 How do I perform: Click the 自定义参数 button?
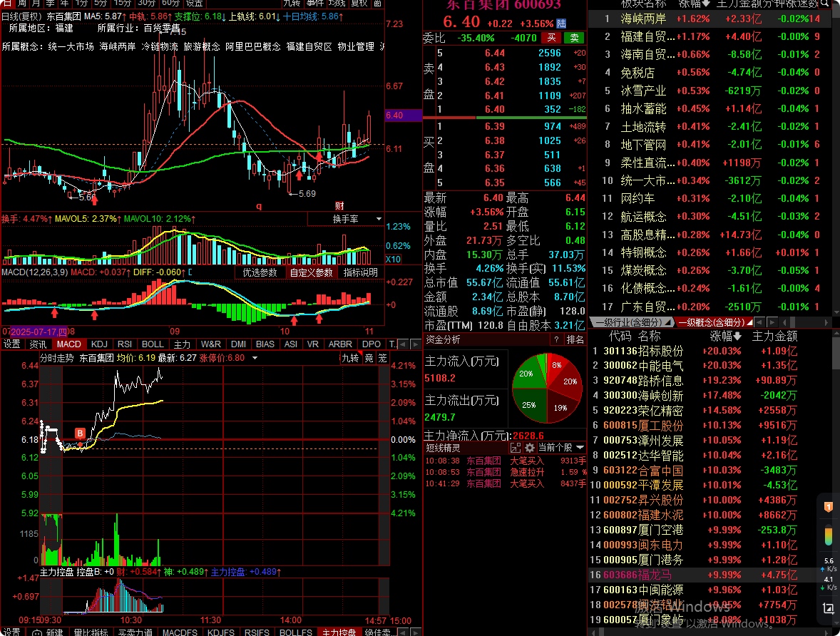[x=311, y=272]
